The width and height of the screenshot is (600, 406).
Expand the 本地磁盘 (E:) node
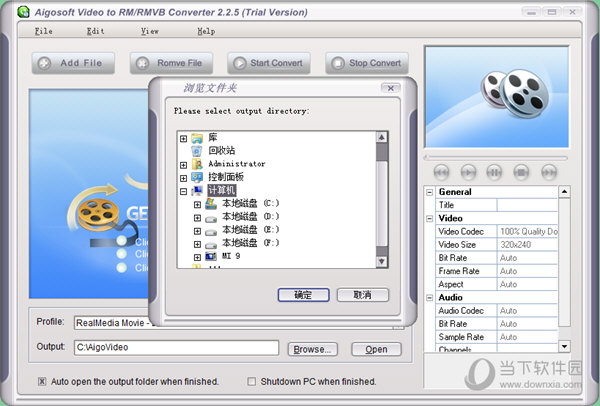coord(197,231)
